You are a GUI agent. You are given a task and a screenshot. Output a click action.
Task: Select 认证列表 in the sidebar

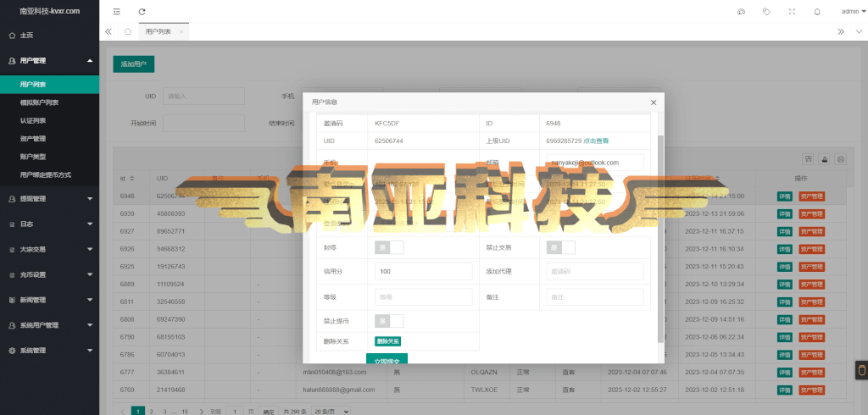[49, 120]
